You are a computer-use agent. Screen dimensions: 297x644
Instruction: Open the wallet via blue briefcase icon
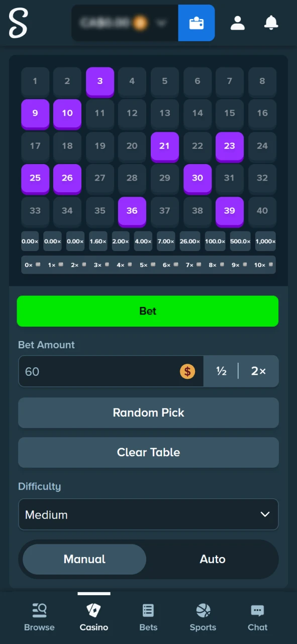pos(196,23)
